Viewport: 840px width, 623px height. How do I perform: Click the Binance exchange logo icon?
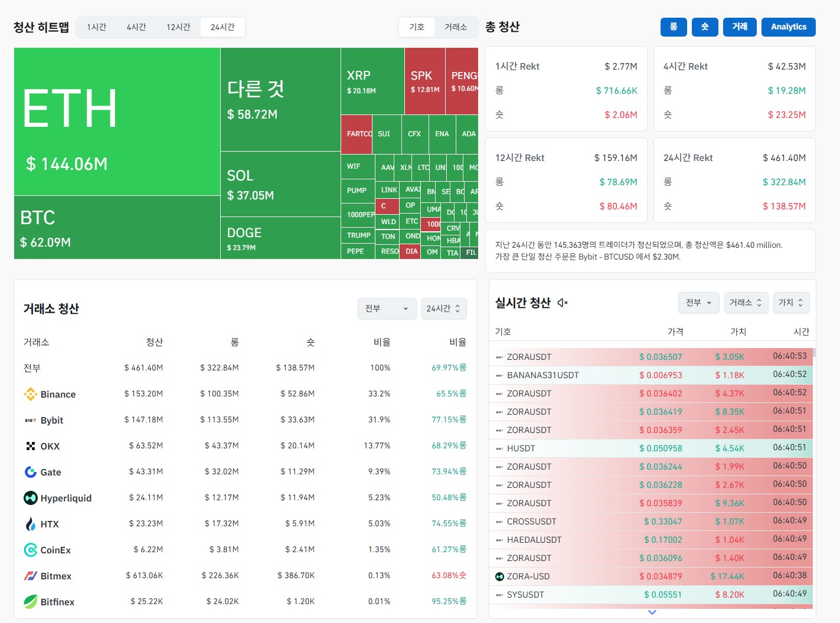click(30, 394)
